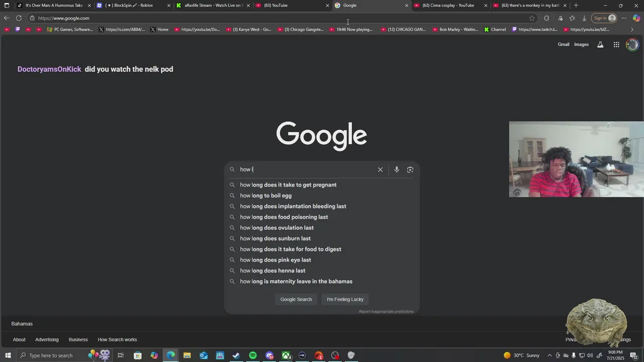
Task: Focus the Google search input field
Action: click(306, 169)
